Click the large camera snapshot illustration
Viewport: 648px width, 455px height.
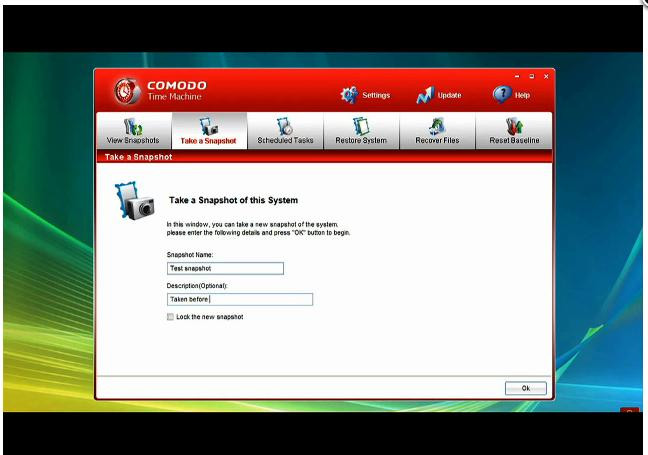135,201
